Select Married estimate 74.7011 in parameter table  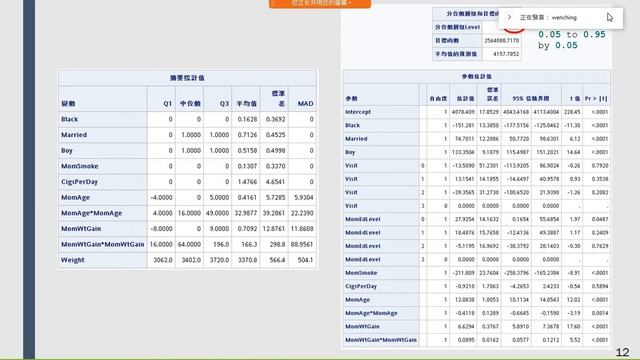[x=464, y=139]
